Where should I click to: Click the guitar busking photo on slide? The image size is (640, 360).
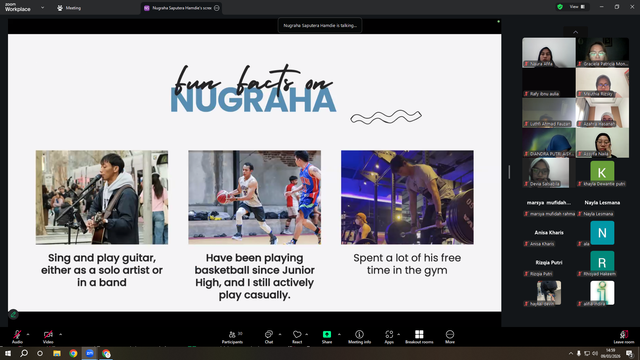102,198
